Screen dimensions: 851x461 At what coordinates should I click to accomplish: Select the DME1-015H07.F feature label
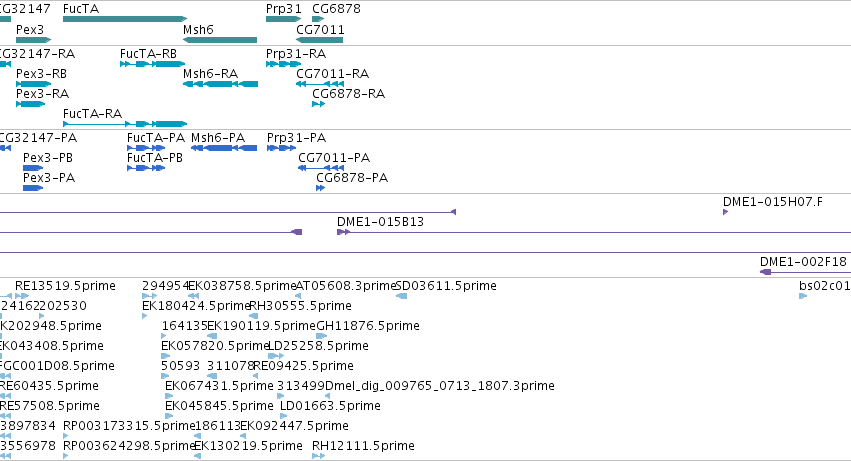(x=772, y=202)
